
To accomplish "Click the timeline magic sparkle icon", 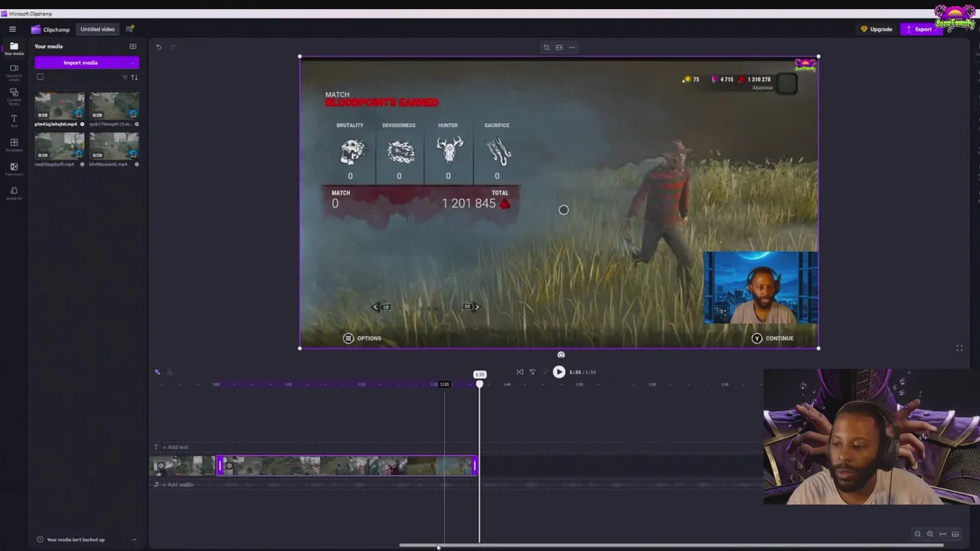I will [x=157, y=372].
